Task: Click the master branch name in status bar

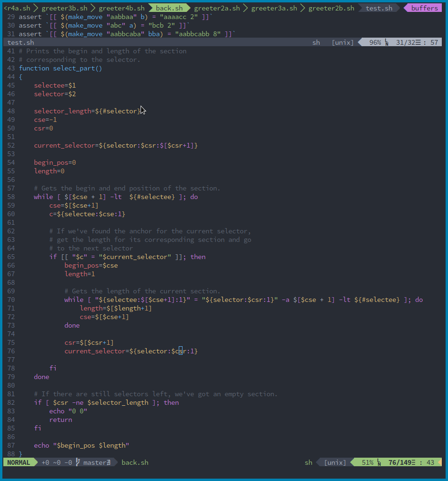Action: click(x=95, y=462)
